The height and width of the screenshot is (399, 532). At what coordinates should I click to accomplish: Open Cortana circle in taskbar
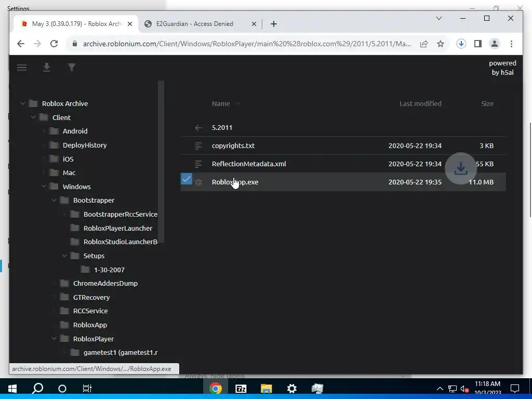click(x=62, y=388)
